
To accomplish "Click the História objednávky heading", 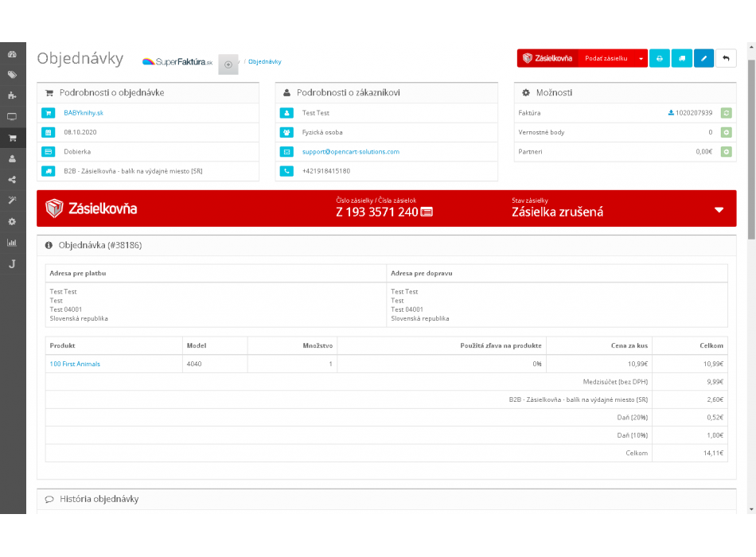I will [99, 499].
